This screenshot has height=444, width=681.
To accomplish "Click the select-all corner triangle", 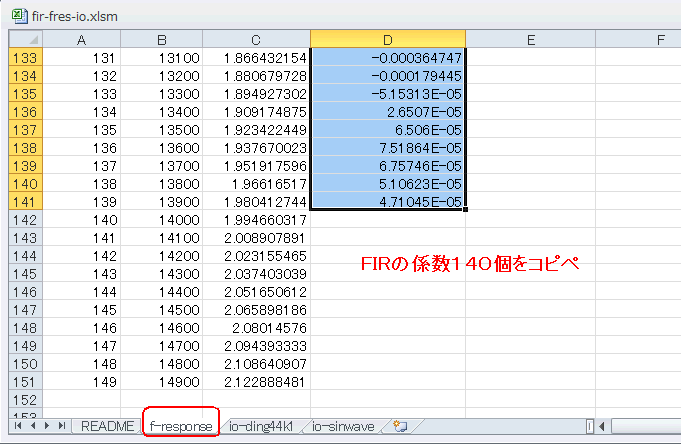I will pyautogui.click(x=26, y=40).
